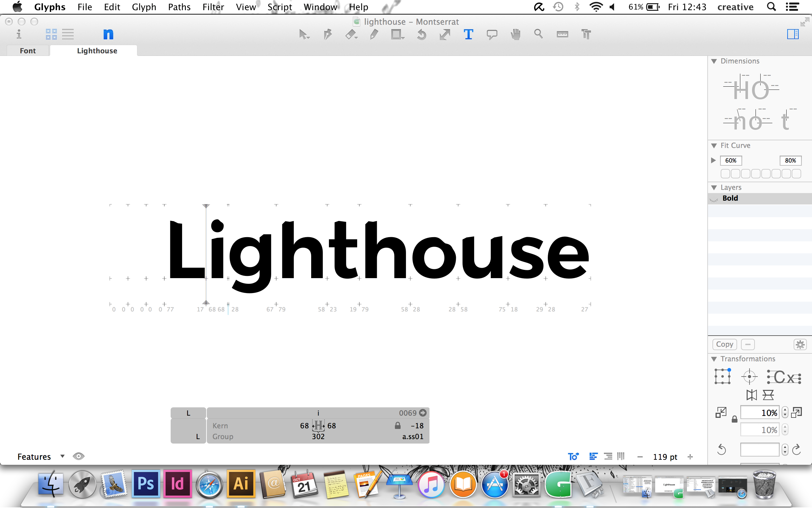Click the scale percentage stepper
Viewport: 812px width, 508px height.
(785, 412)
